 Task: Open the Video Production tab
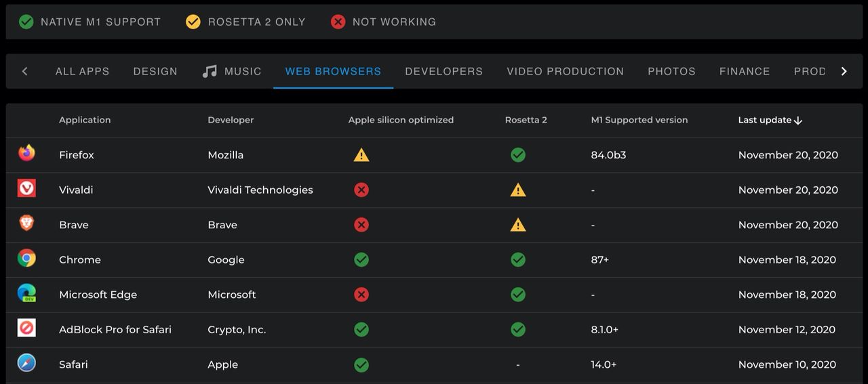[565, 71]
